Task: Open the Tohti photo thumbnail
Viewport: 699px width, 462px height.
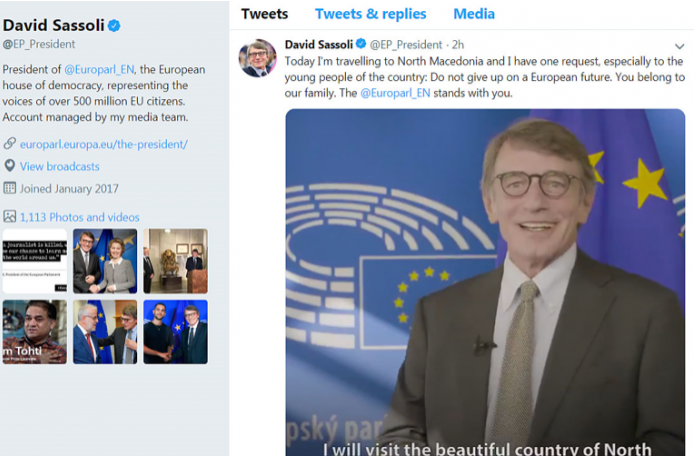Action: coord(34,331)
